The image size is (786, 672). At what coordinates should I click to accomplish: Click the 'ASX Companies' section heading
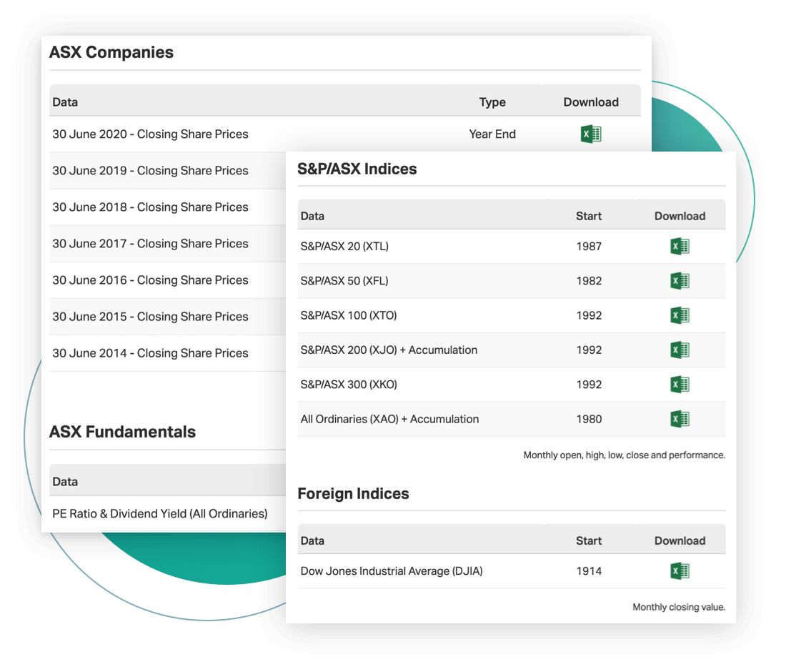(111, 53)
